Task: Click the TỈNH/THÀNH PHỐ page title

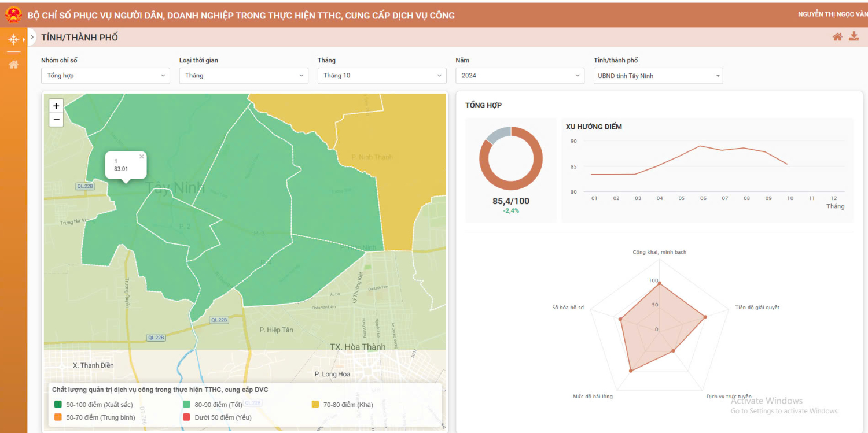Action: point(79,38)
